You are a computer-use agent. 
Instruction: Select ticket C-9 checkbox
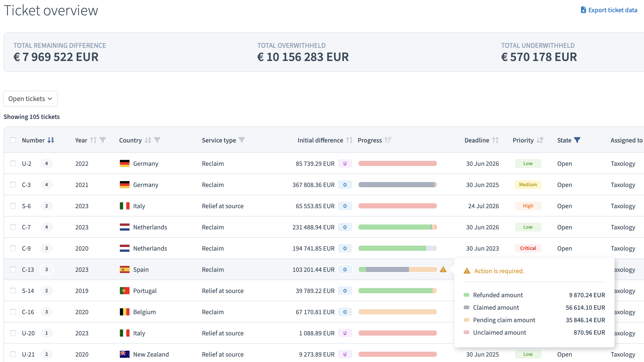tap(13, 248)
